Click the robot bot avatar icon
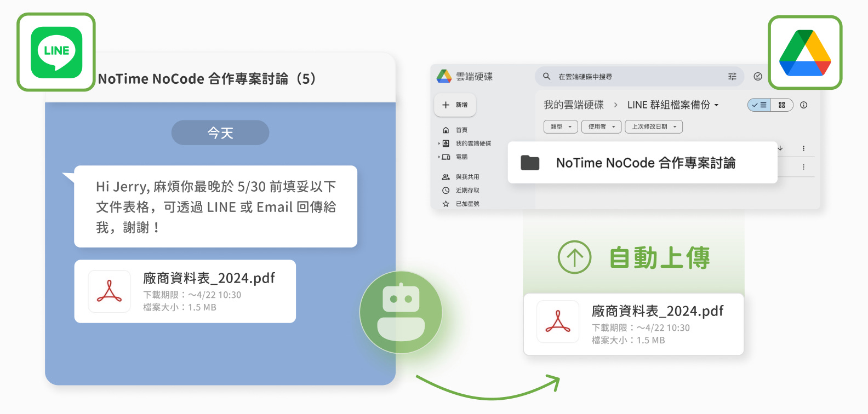The height and width of the screenshot is (414, 868). pyautogui.click(x=401, y=312)
